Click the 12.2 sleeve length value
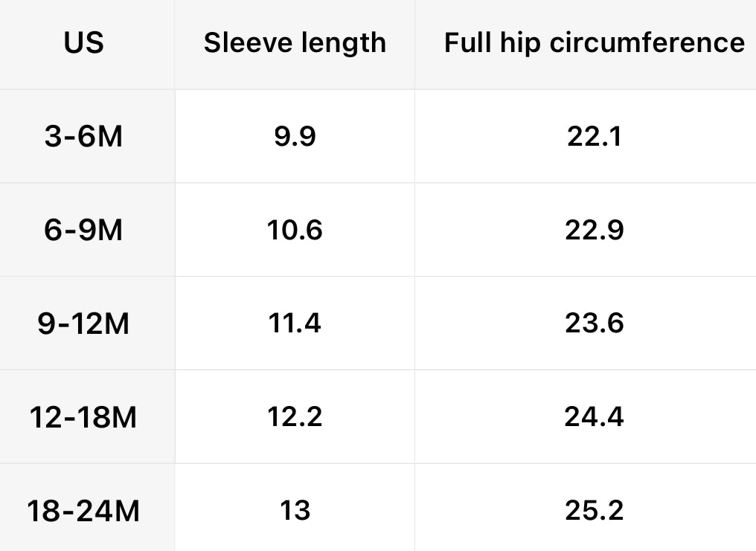Screen dimensions: 756x551 pyautogui.click(x=295, y=417)
